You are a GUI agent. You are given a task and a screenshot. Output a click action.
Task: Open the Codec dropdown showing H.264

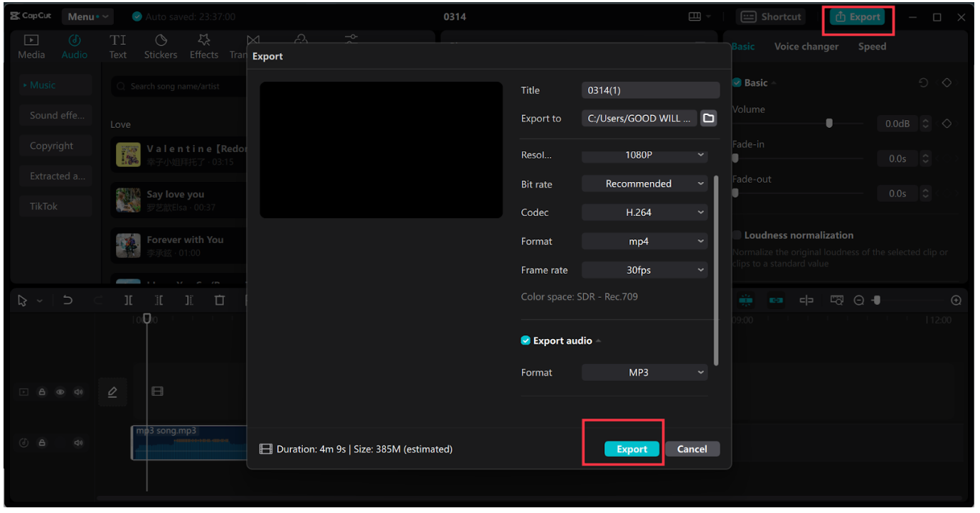644,212
